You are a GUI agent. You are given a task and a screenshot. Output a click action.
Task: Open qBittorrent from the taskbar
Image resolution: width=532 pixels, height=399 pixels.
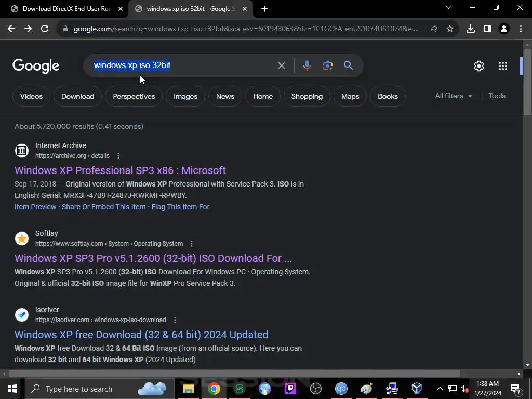pos(341,389)
